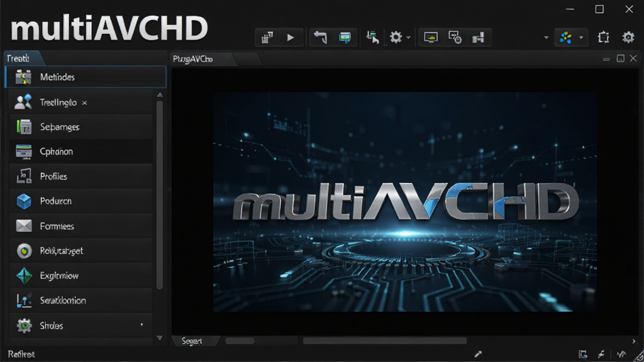The width and height of the screenshot is (644, 362).
Task: Click the colorful dots icon at top right
Action: 565,38
